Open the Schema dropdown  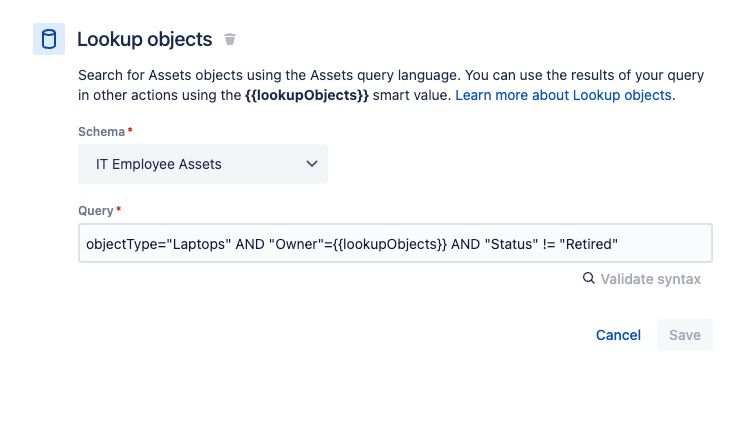pos(203,164)
